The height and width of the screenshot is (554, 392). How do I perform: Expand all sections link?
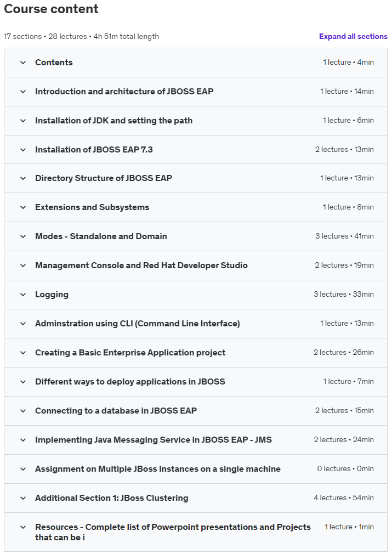point(353,36)
